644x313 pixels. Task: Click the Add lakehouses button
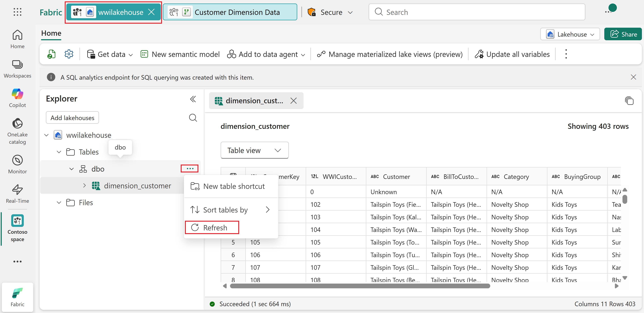72,118
